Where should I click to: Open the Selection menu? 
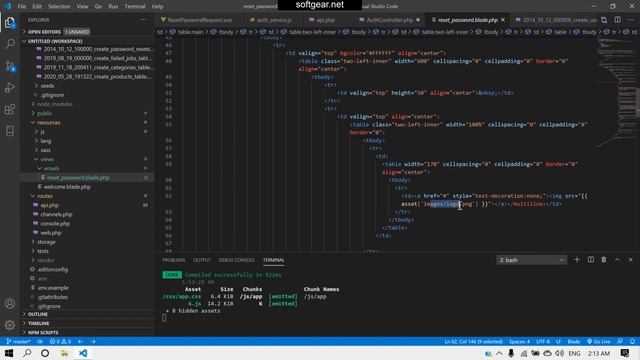(59, 6)
